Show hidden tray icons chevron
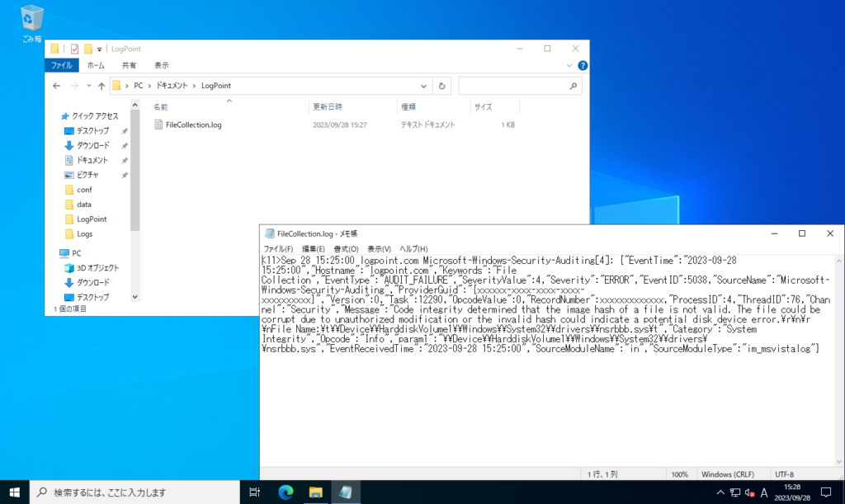845x504 pixels. coord(720,492)
